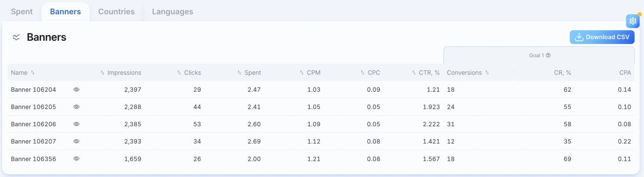Click conversions value 24
This screenshot has height=177, width=644.
coord(451,107)
